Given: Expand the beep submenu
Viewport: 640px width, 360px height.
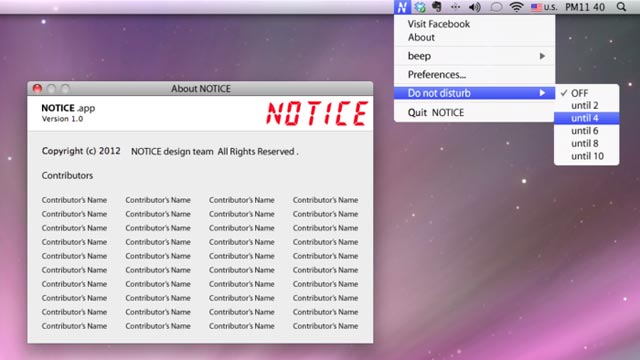Looking at the screenshot, I should (x=474, y=56).
